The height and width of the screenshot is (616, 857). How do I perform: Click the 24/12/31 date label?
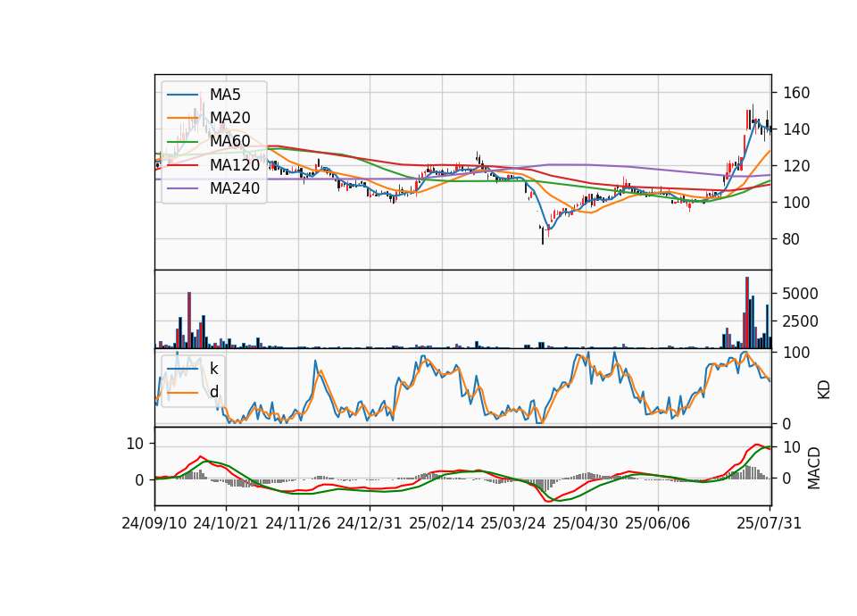click(370, 523)
